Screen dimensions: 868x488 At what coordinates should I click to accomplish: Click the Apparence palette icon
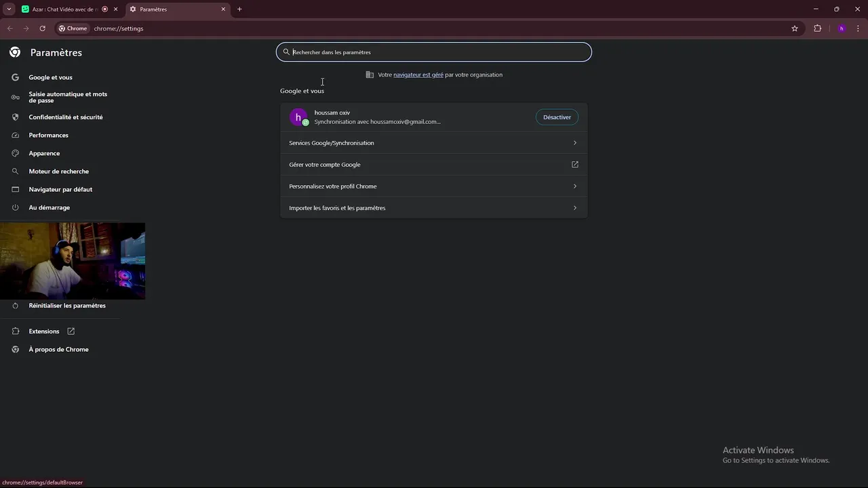15,153
